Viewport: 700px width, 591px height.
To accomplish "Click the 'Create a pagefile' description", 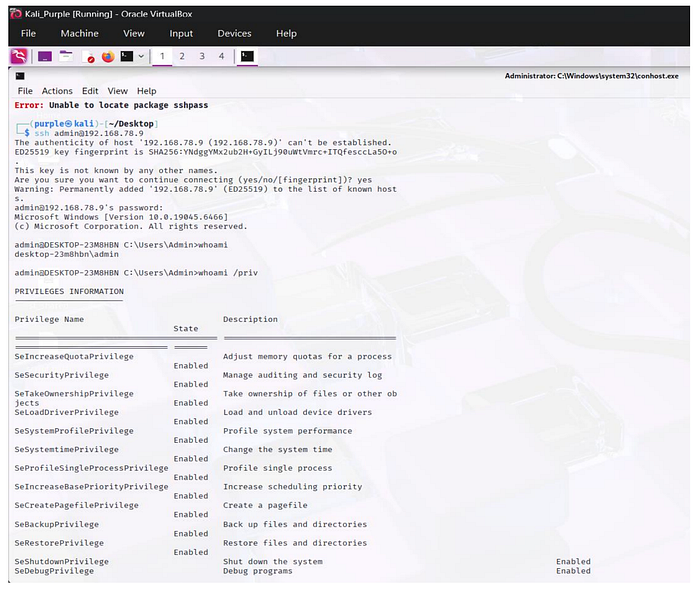I will click(265, 506).
